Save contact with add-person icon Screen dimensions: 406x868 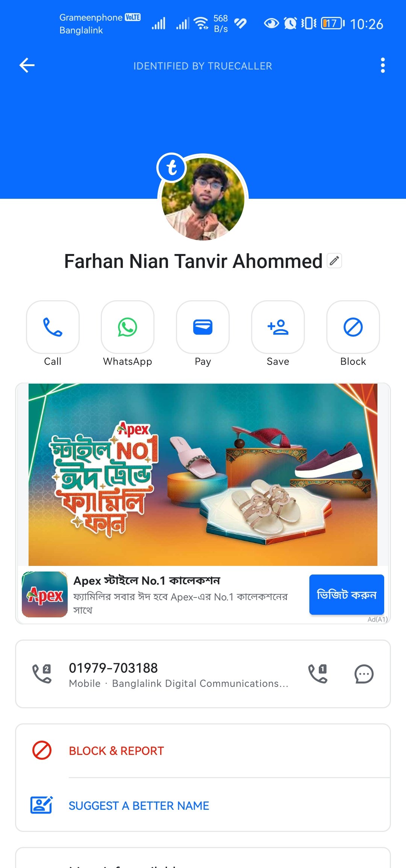click(x=278, y=327)
